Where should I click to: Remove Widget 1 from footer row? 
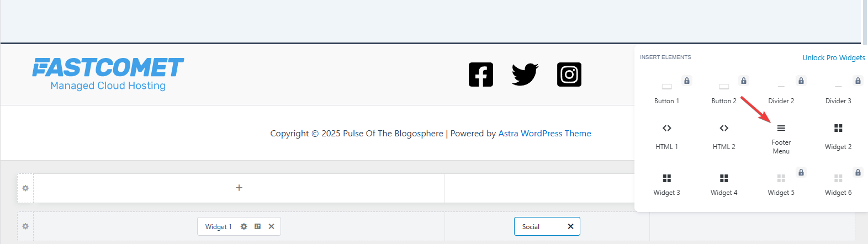[x=271, y=226]
